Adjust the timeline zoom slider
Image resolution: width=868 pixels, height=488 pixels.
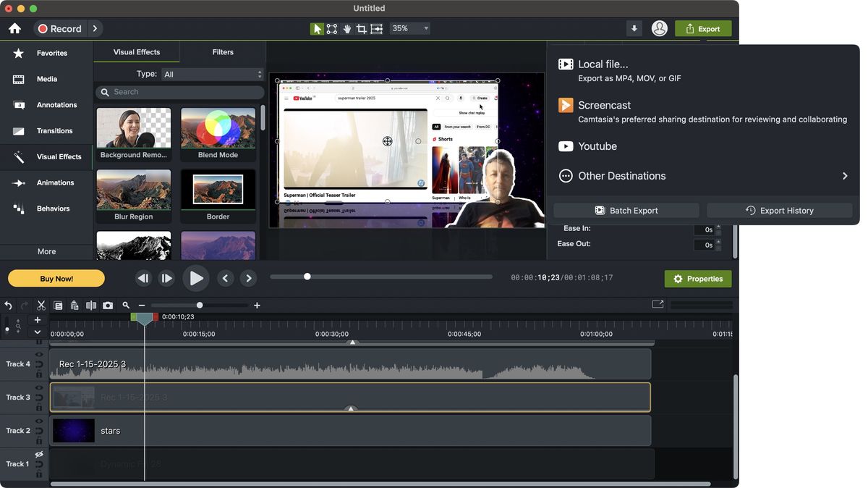coord(199,305)
